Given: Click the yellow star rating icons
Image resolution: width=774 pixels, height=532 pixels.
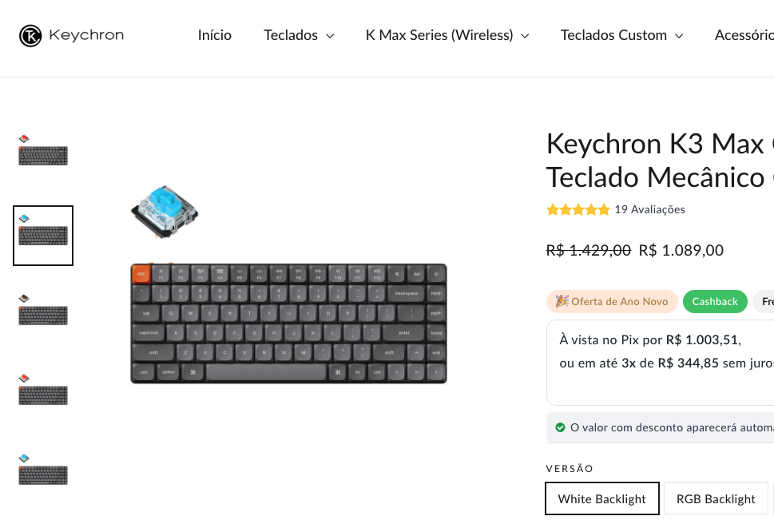Looking at the screenshot, I should 578,210.
